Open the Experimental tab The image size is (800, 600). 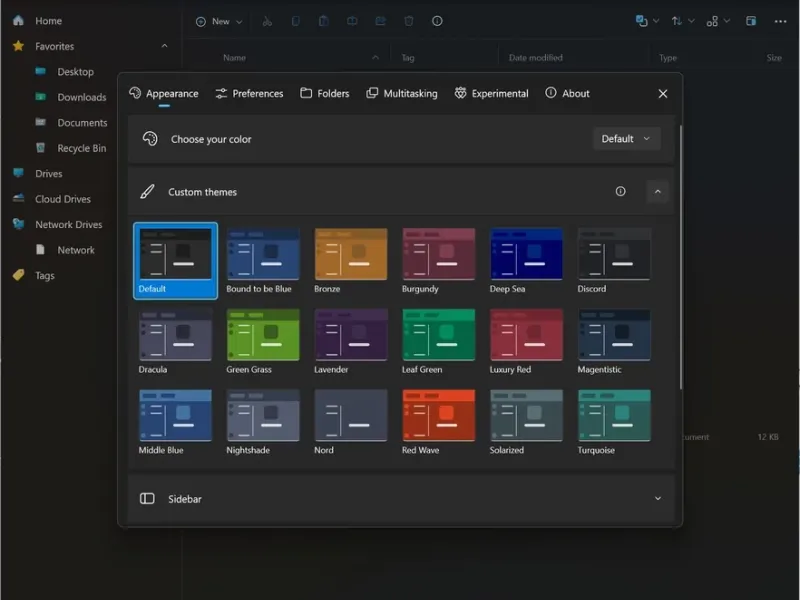click(x=491, y=94)
